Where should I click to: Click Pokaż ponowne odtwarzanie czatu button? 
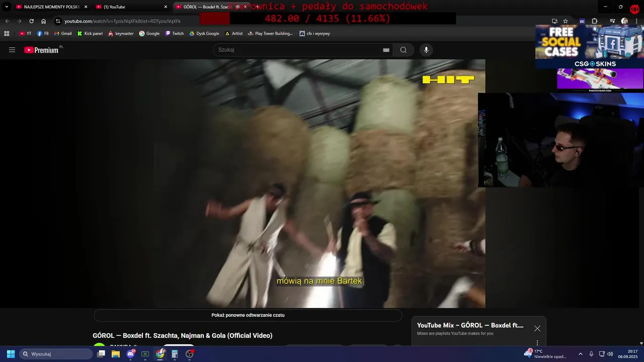(x=248, y=315)
